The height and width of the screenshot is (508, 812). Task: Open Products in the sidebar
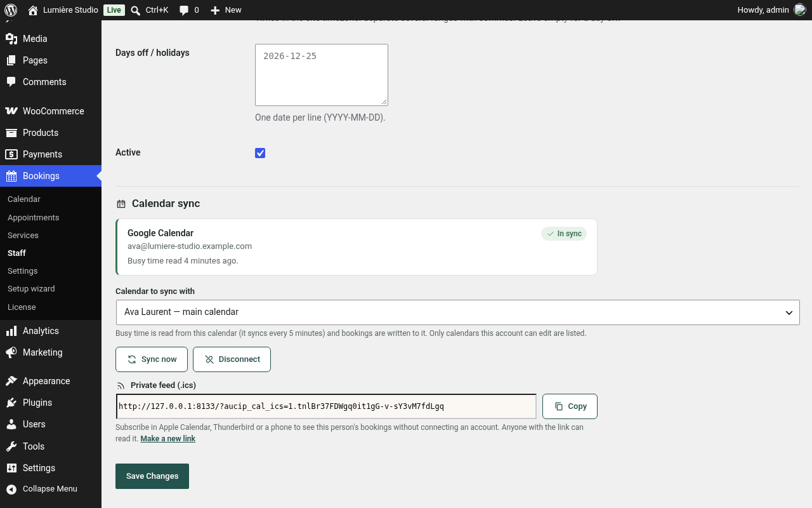(x=51, y=133)
